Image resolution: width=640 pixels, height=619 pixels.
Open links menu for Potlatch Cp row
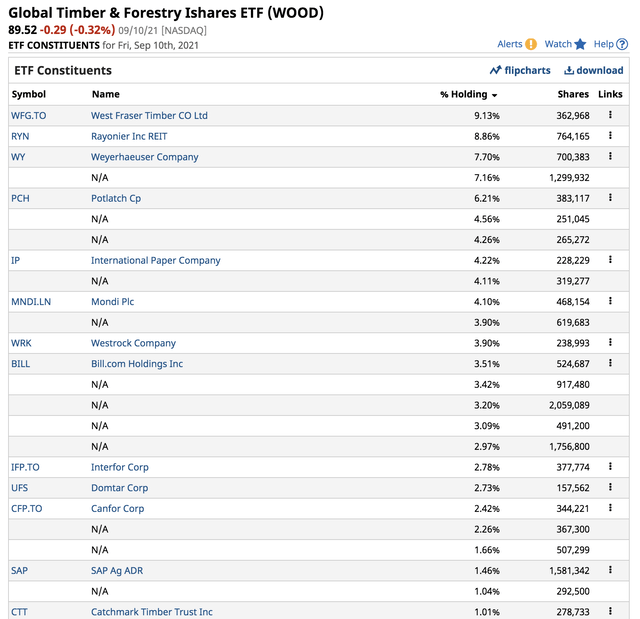coord(610,198)
